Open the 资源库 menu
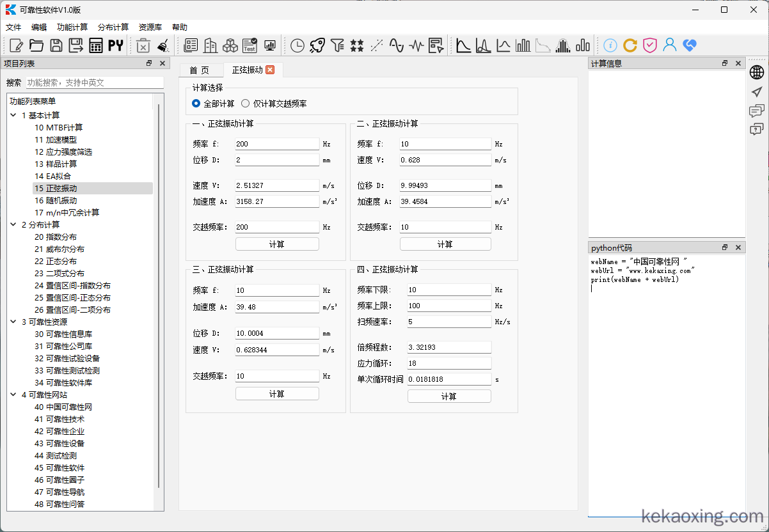This screenshot has height=532, width=769. pyautogui.click(x=150, y=27)
